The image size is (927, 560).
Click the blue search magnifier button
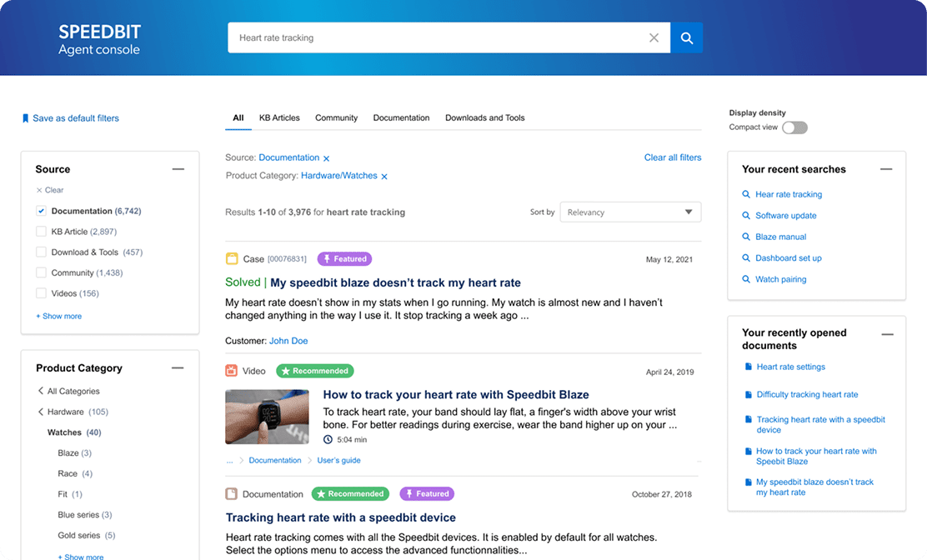686,37
